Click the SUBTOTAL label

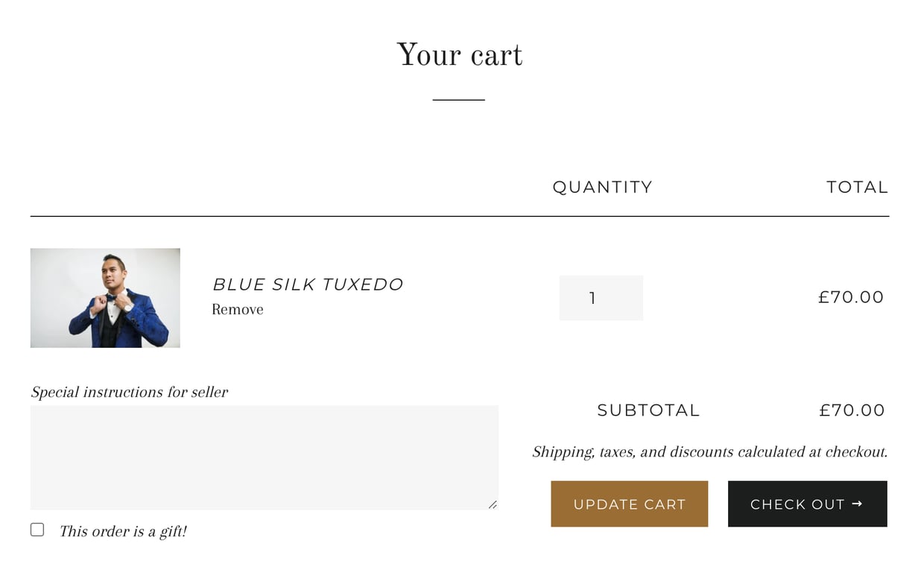(x=648, y=410)
